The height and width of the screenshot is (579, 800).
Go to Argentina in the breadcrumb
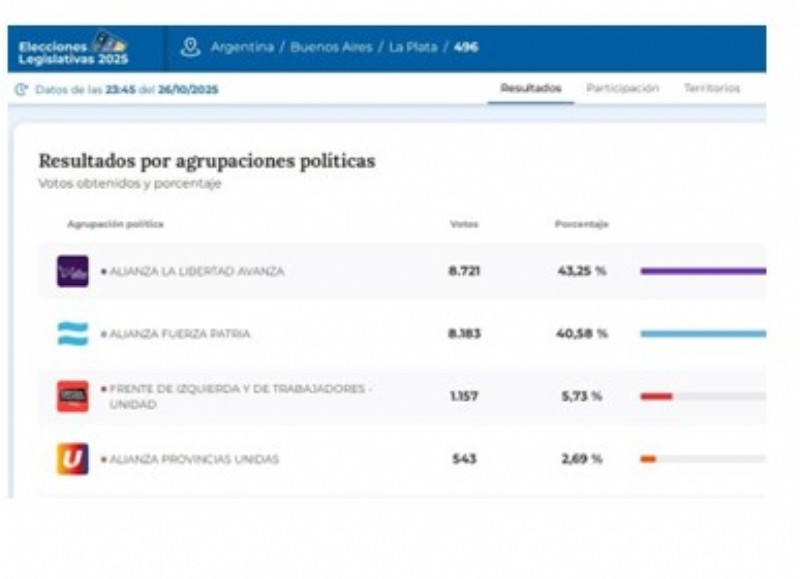click(x=241, y=47)
